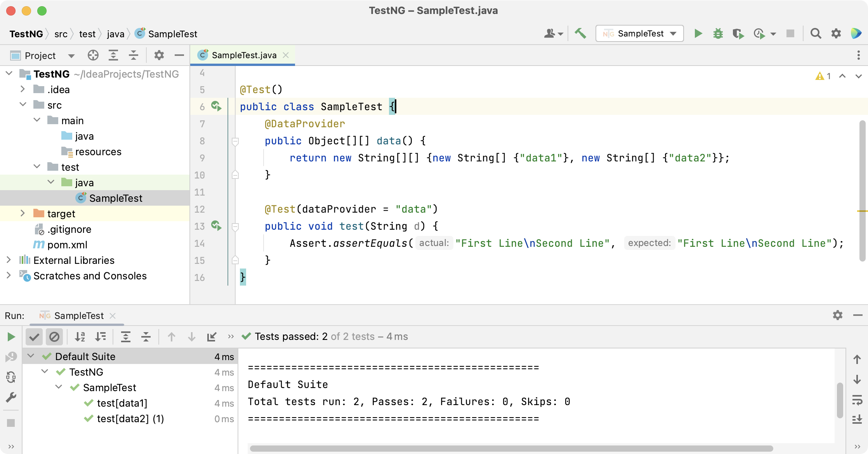Viewport: 868px width, 454px height.
Task: Fold the test method at line 13
Action: coord(235,227)
